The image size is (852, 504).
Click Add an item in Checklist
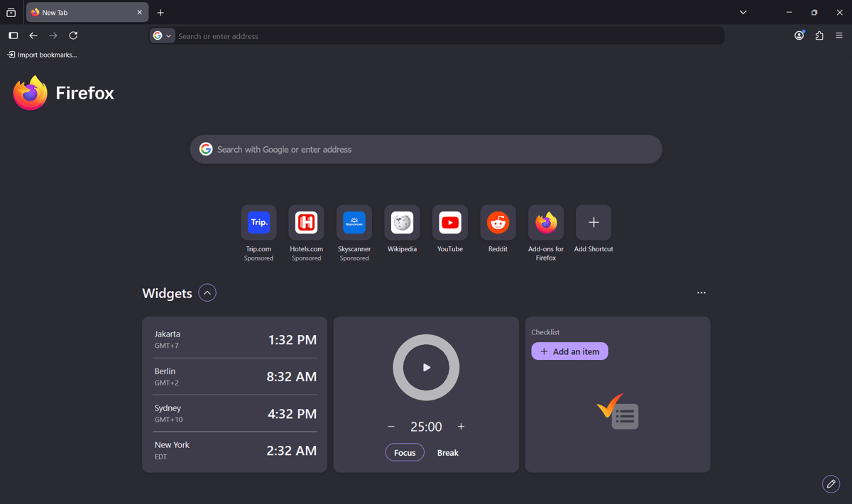(x=569, y=351)
